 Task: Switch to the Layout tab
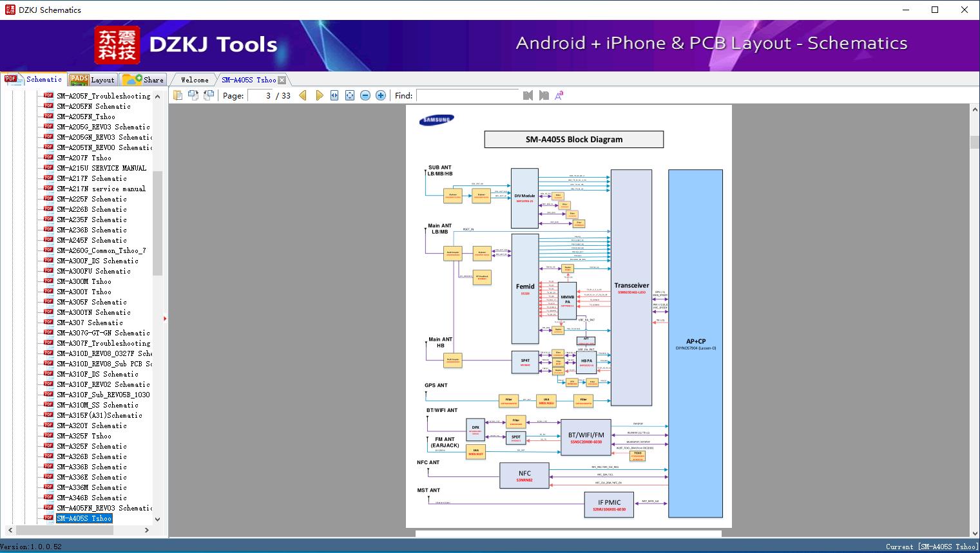pyautogui.click(x=92, y=80)
